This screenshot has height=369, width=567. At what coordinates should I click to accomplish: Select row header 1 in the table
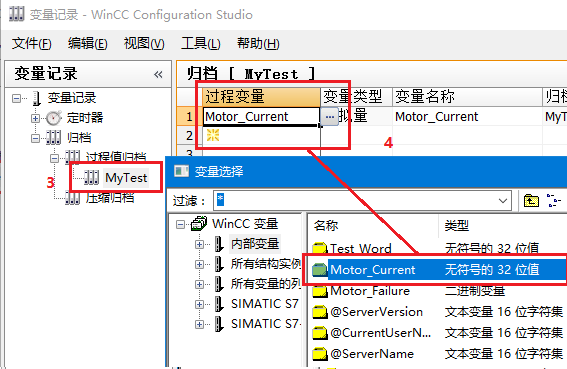point(189,116)
